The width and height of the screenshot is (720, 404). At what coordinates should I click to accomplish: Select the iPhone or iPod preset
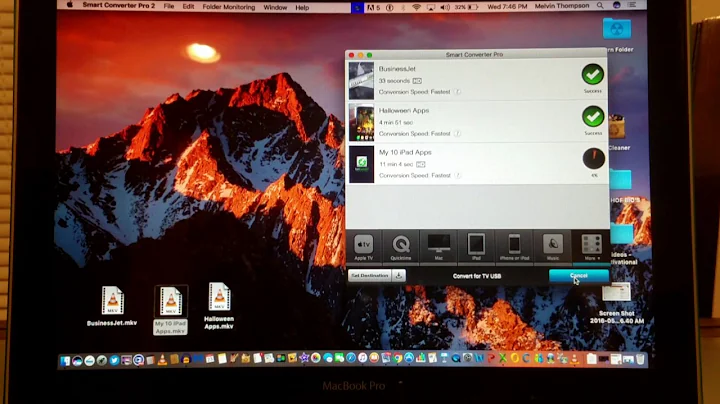point(514,248)
